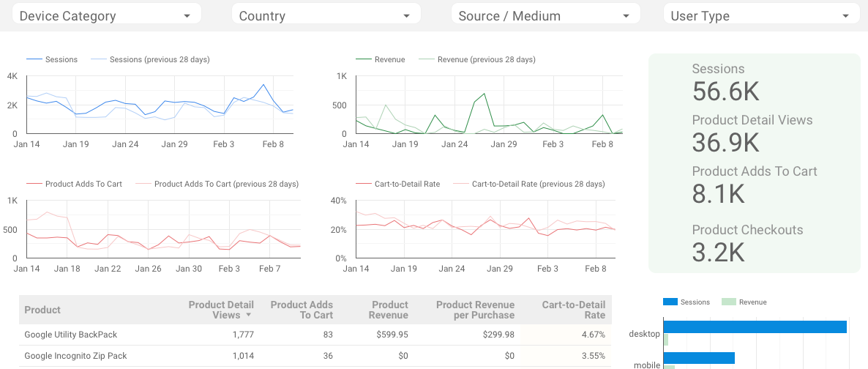Click the blue Sessions bar chart legend swatch
The width and height of the screenshot is (868, 369).
point(670,302)
